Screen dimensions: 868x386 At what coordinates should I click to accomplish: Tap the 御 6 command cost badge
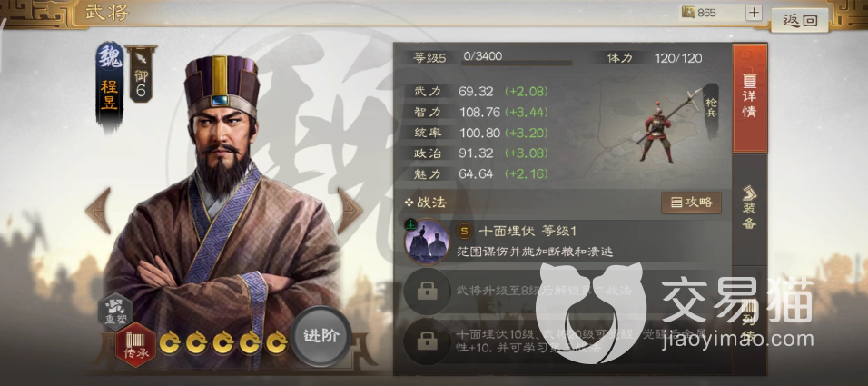[x=141, y=74]
